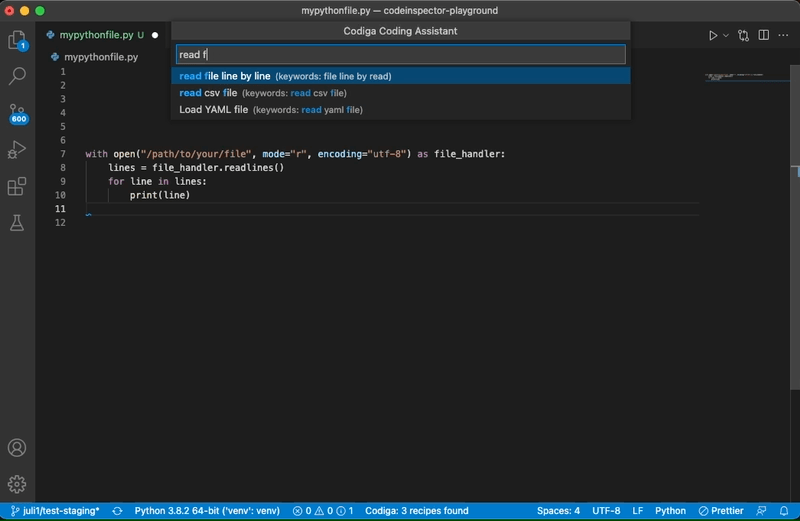Image resolution: width=800 pixels, height=521 pixels.
Task: Run the Python file play button
Action: pyautogui.click(x=713, y=35)
